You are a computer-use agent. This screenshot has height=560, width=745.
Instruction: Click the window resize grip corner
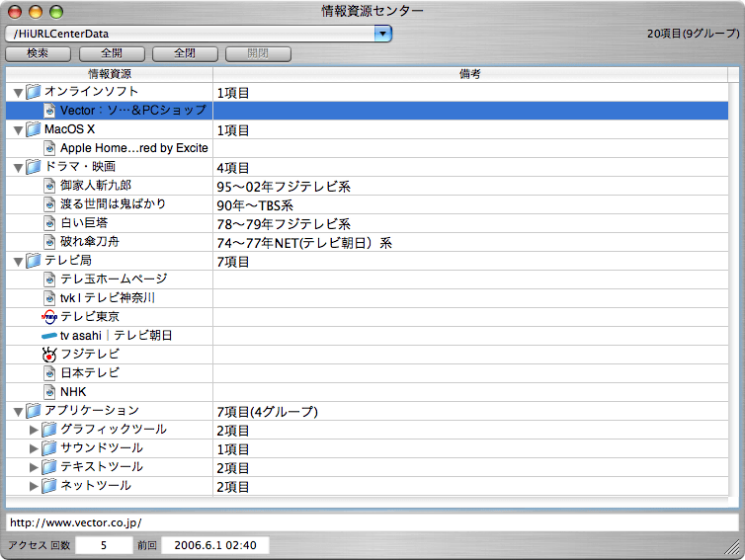pos(732,547)
